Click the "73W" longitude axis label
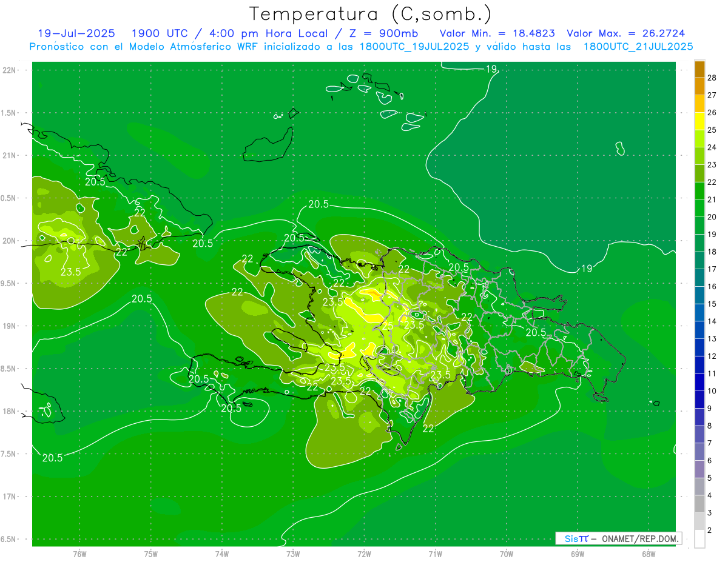 point(293,554)
